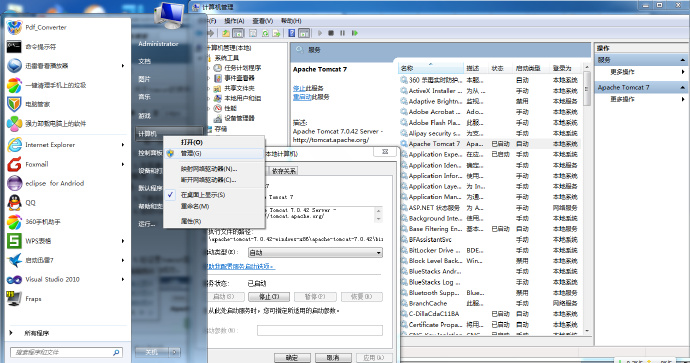Open Visual Studio 2010 icon

tap(14, 279)
